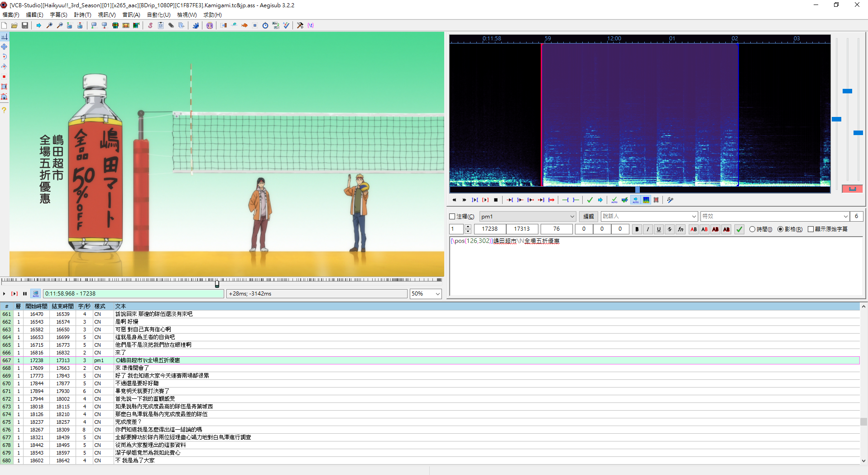Open the 視訊 menu
Image resolution: width=868 pixels, height=475 pixels.
(x=107, y=15)
